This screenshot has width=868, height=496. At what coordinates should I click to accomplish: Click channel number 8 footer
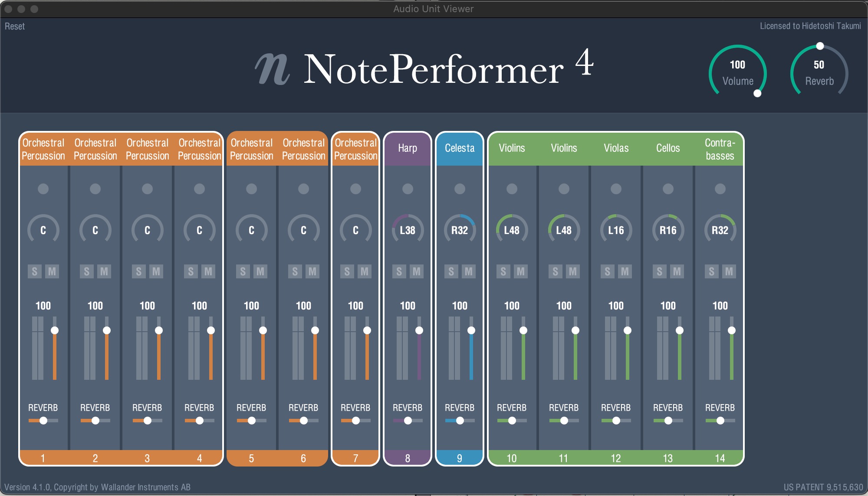coord(408,458)
